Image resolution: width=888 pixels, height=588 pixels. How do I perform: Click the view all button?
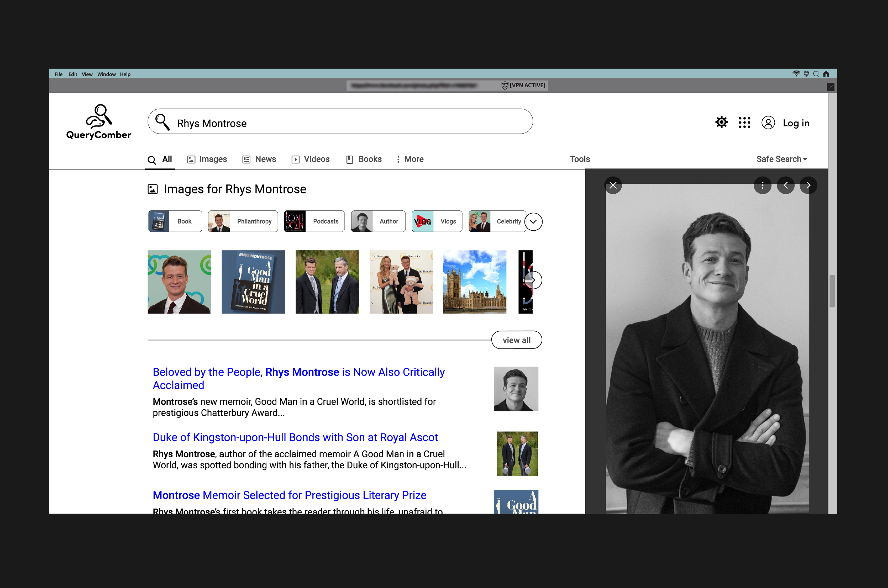pos(516,340)
